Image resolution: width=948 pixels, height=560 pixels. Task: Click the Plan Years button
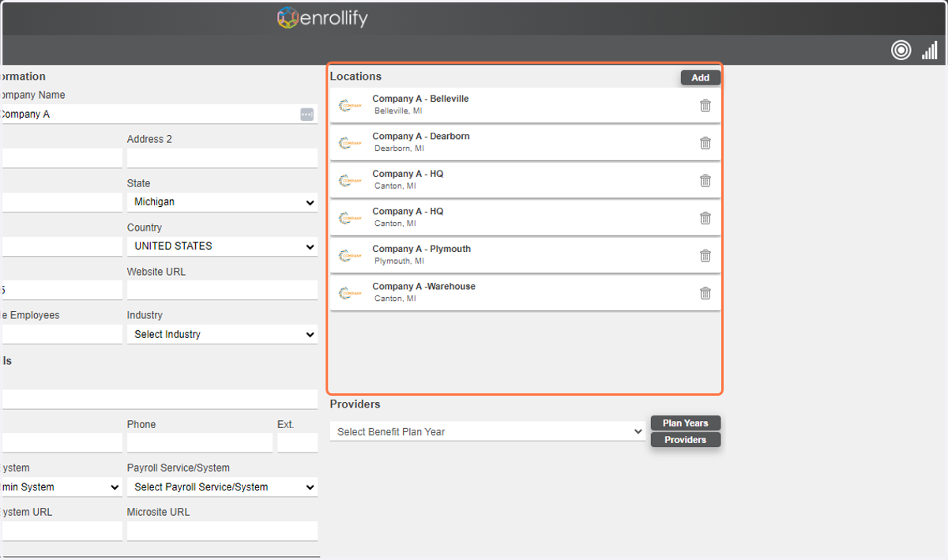coord(686,423)
